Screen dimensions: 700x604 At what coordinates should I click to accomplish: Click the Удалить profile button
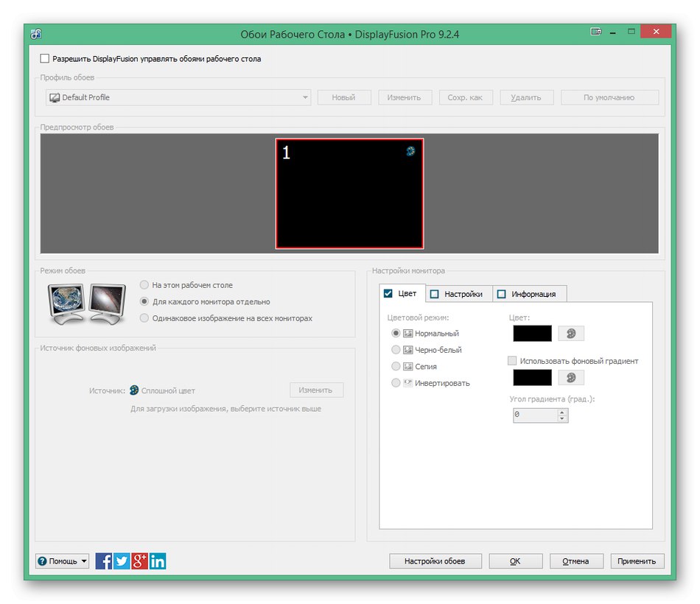[x=526, y=97]
